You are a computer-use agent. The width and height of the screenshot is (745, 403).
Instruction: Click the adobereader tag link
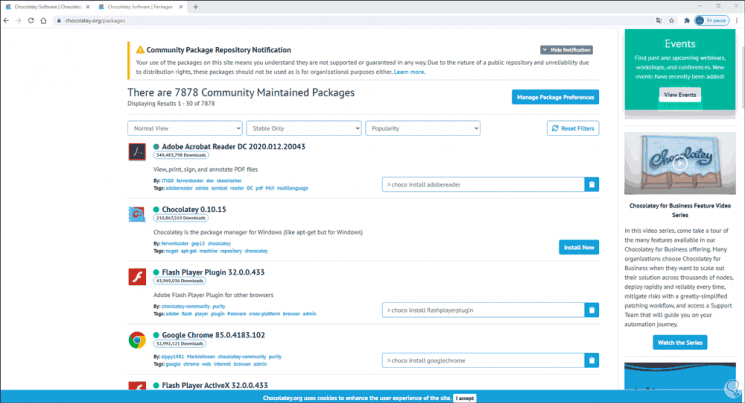(x=179, y=188)
